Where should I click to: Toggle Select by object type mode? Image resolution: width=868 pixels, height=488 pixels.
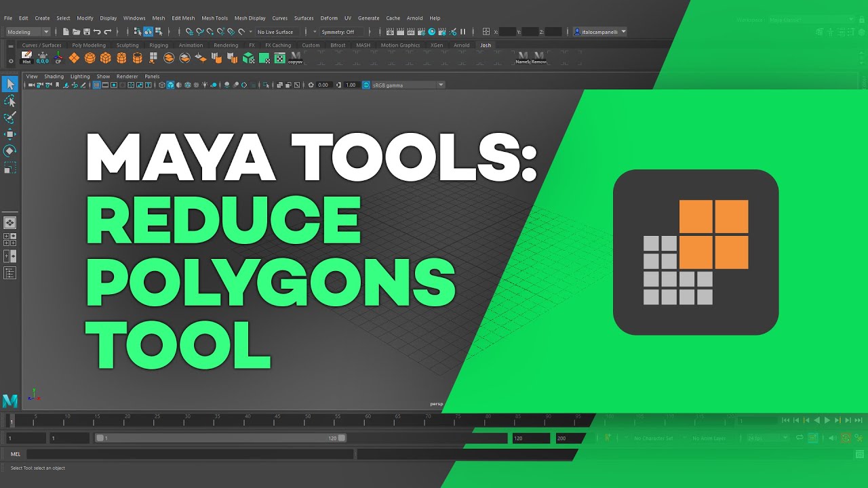[x=148, y=32]
